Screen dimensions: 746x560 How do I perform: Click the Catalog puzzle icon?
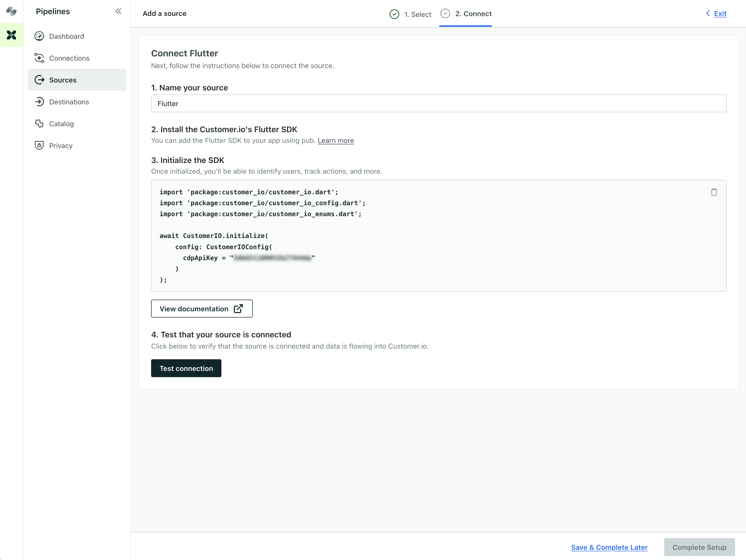(x=40, y=124)
